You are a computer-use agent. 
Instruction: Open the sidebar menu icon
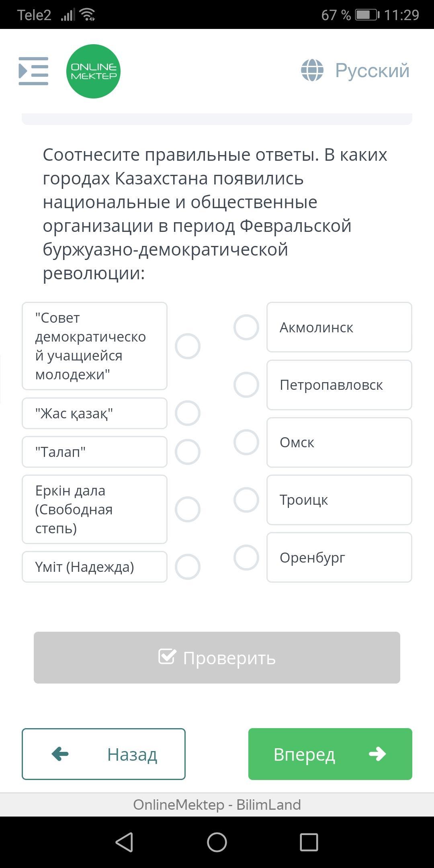coord(33,71)
